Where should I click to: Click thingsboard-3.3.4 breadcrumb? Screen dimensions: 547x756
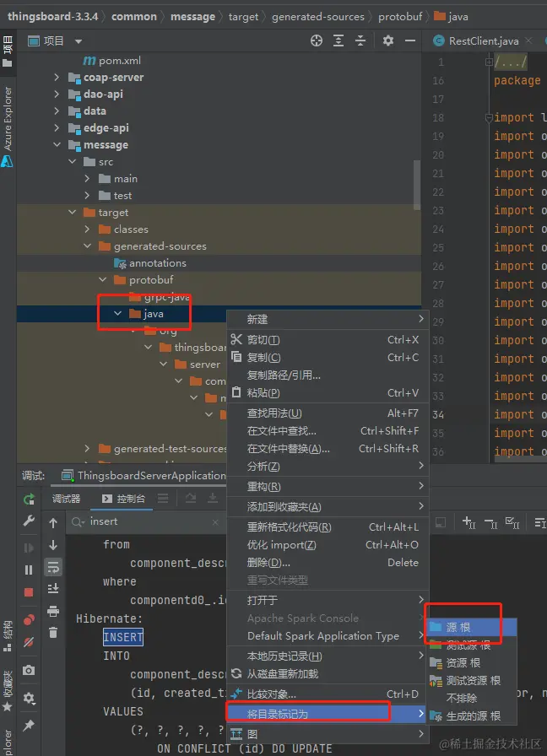pos(52,16)
